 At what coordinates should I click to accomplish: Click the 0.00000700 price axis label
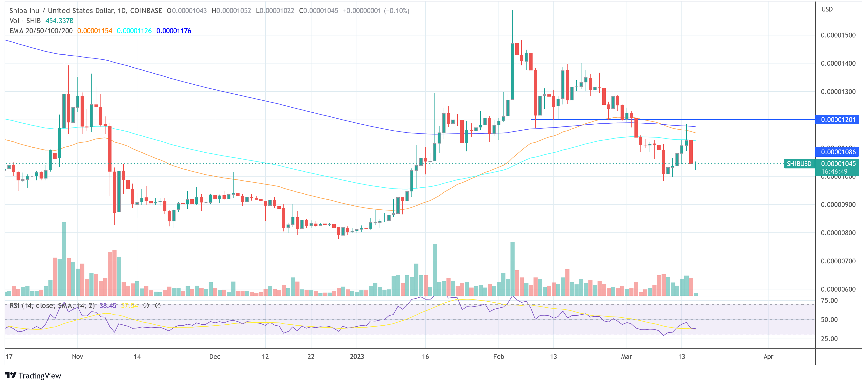[x=838, y=261]
